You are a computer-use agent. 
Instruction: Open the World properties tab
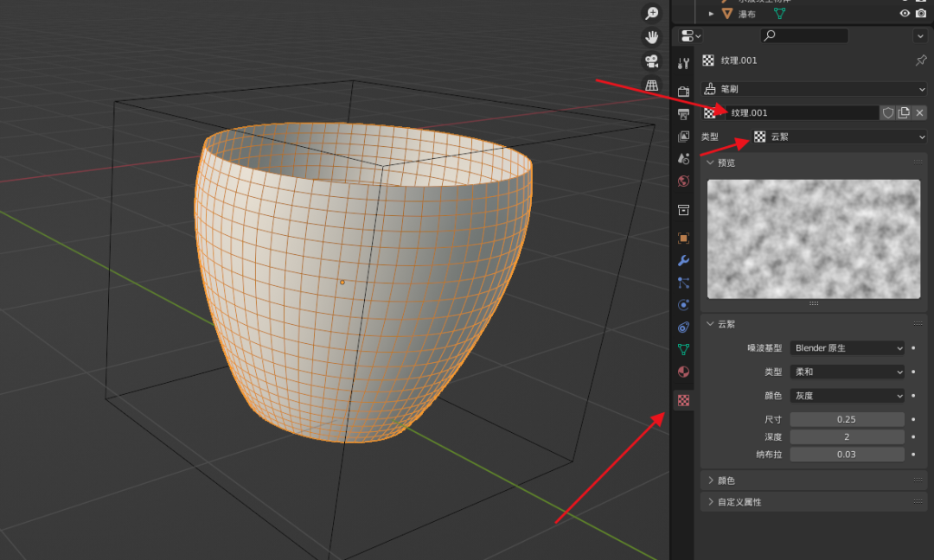(683, 181)
